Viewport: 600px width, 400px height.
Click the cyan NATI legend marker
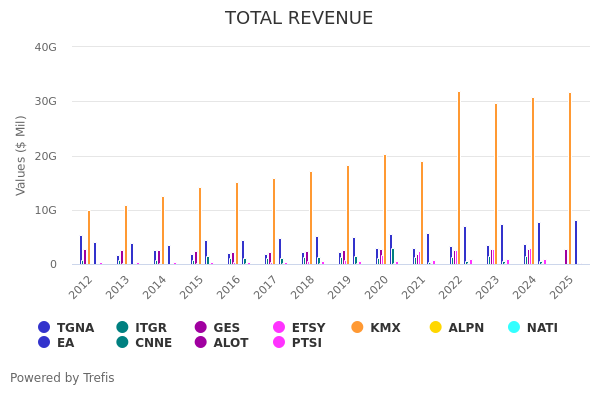(x=514, y=327)
